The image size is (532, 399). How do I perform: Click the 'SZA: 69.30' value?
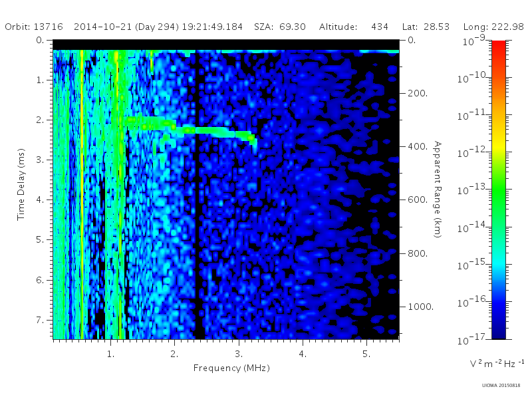[x=280, y=27]
